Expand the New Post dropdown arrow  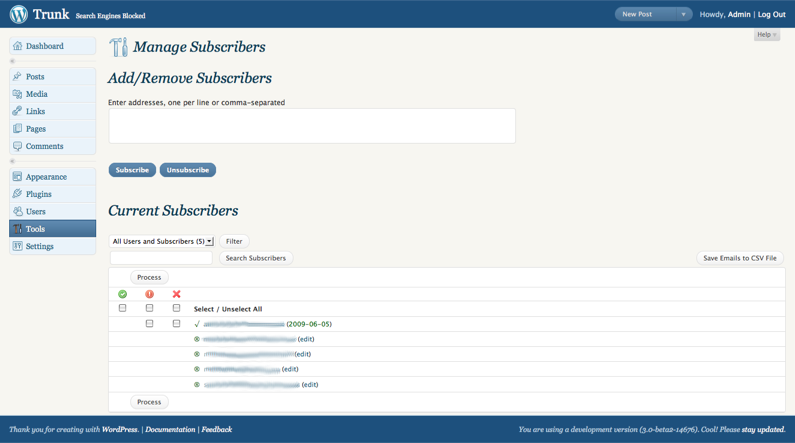click(683, 14)
